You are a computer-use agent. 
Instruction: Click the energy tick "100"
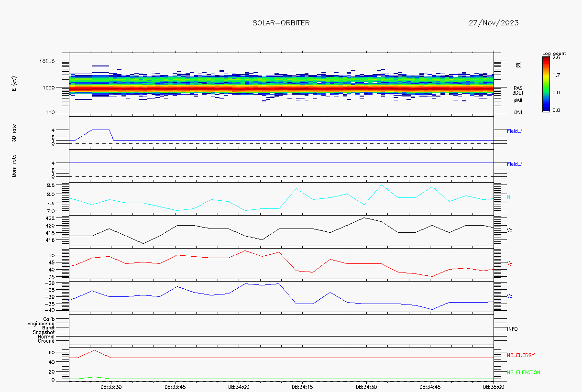[51, 113]
